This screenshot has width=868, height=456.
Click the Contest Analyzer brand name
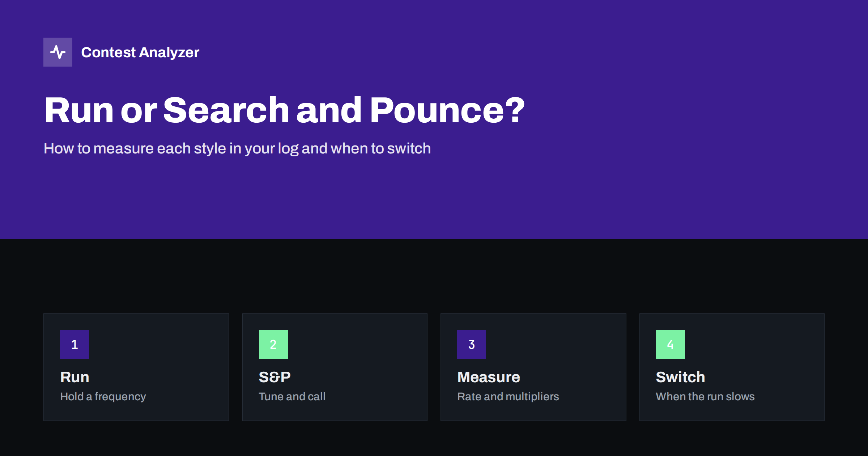pos(140,52)
